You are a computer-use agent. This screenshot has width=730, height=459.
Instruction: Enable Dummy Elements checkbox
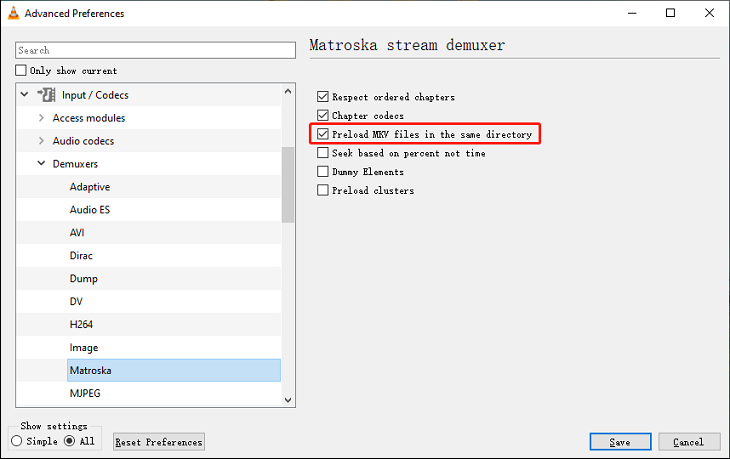323,171
